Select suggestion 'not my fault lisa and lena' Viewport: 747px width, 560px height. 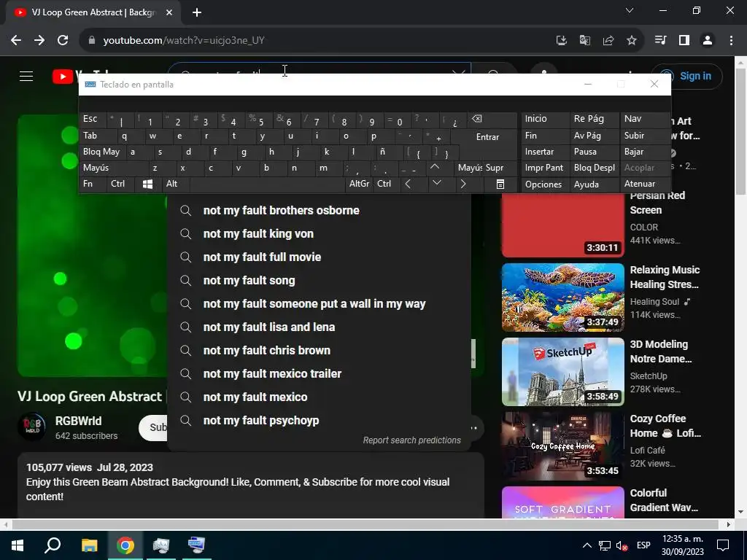click(320, 327)
